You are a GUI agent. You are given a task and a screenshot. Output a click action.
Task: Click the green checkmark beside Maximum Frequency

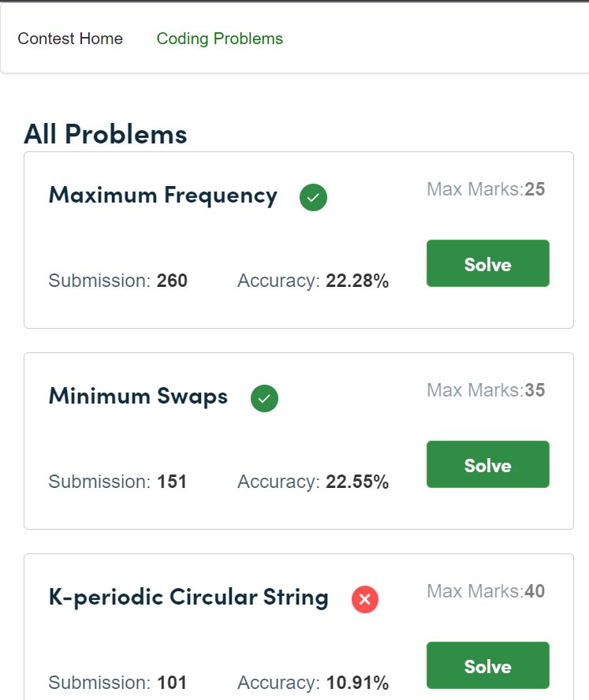313,197
